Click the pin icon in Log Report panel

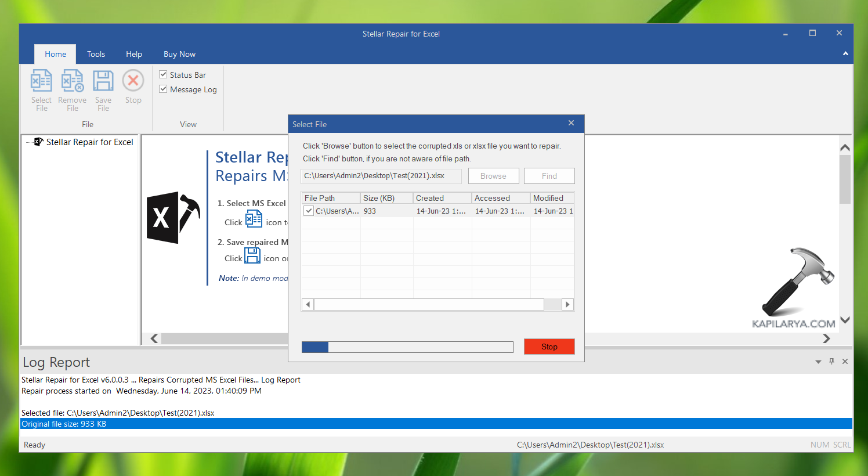click(x=831, y=362)
